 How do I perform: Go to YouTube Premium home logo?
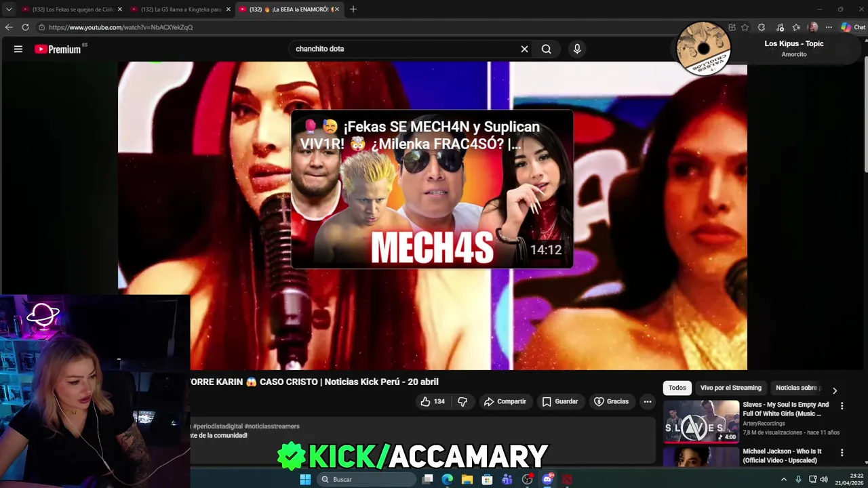tap(58, 49)
